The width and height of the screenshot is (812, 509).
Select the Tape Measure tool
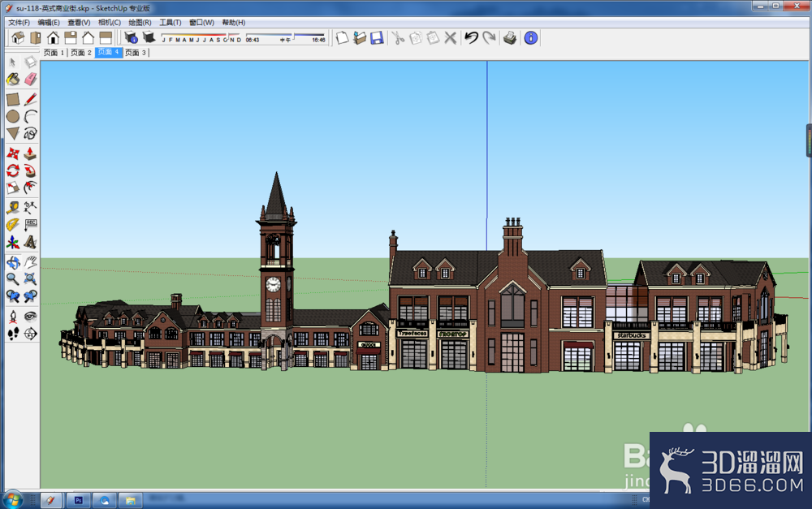pos(13,208)
